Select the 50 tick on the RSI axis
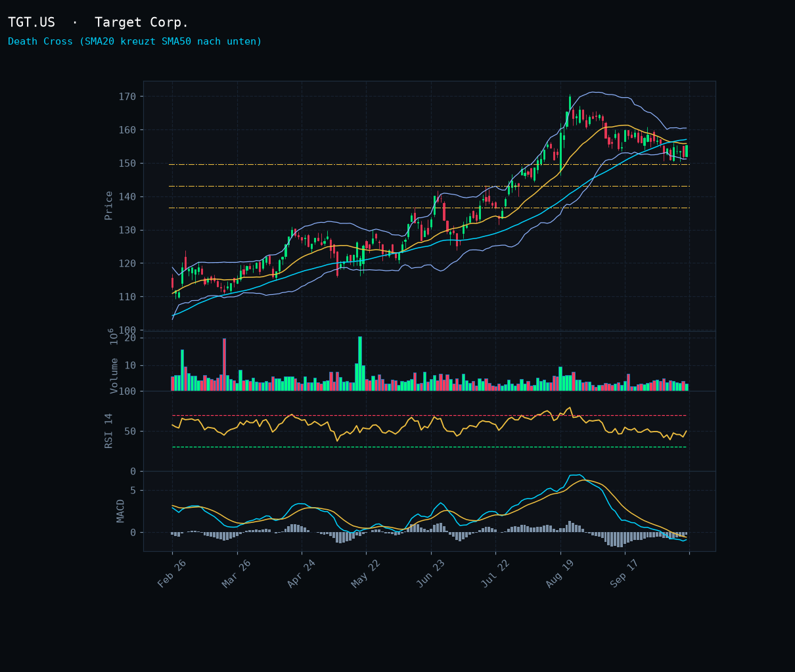Screen dimensions: 795x672 click(130, 432)
